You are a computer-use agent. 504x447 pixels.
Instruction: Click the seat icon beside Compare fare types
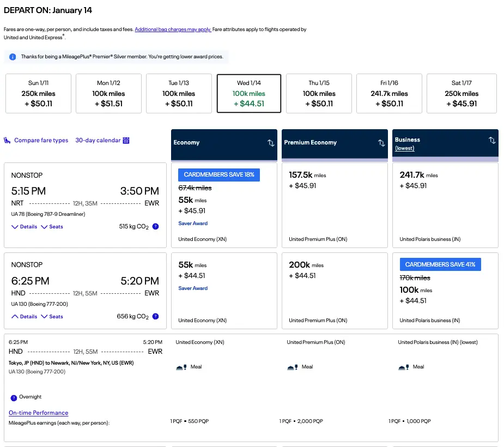[x=7, y=141]
